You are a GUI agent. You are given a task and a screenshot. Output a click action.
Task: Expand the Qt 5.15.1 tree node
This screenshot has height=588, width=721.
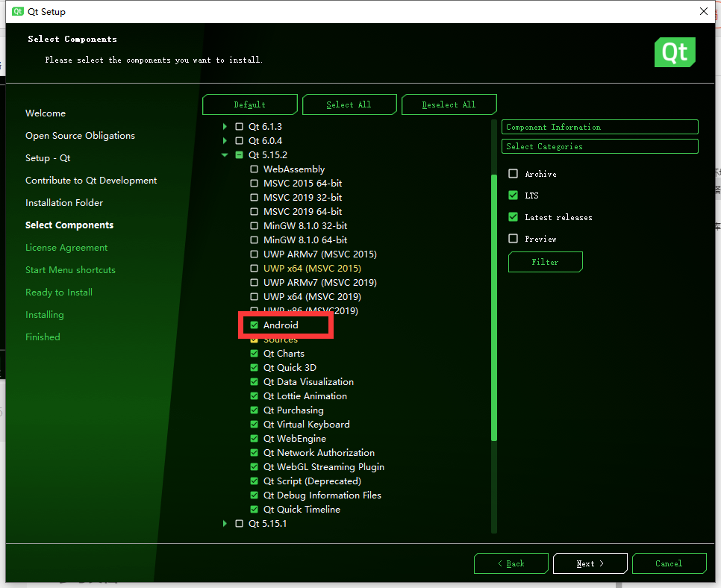click(225, 524)
